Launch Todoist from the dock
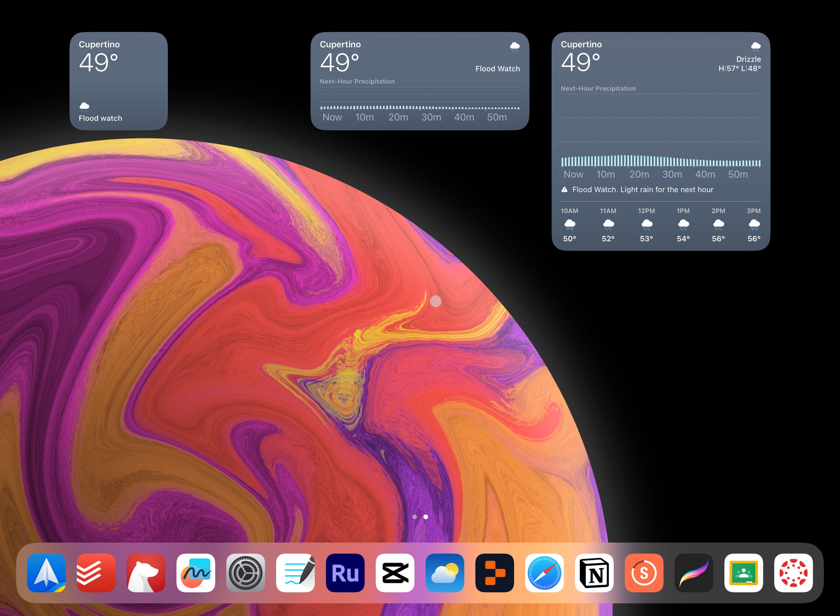Screen dimensions: 840x616 (96, 573)
